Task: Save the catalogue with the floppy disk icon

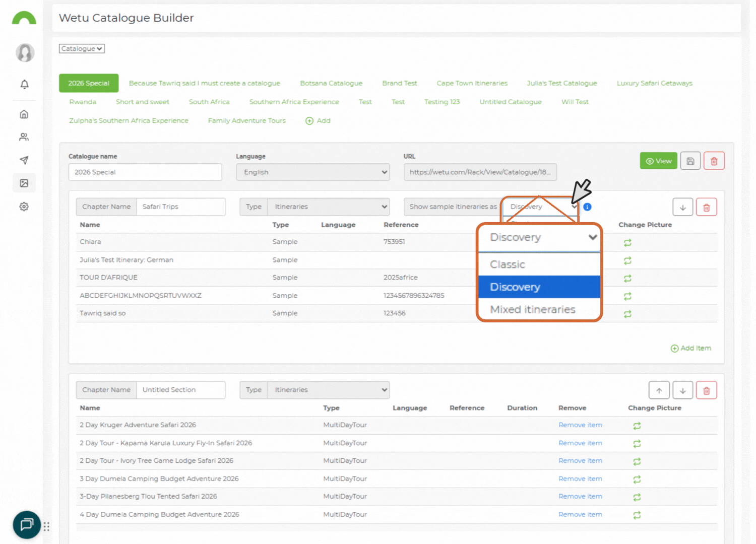Action: click(x=690, y=161)
